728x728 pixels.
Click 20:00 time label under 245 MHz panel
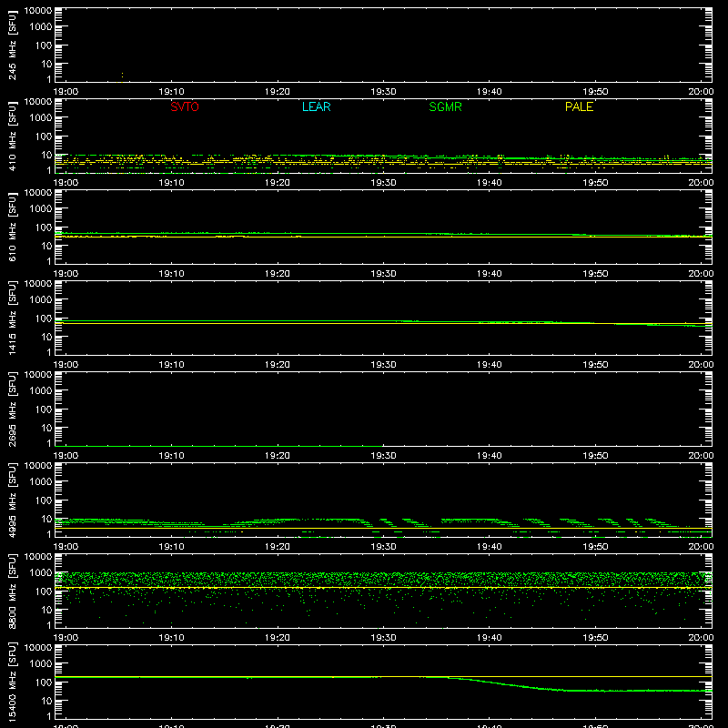coord(701,92)
